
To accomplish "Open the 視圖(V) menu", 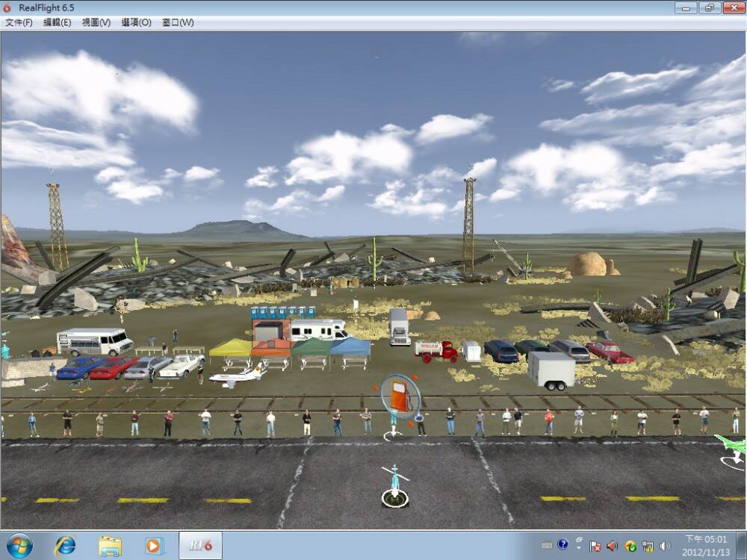I will point(96,22).
